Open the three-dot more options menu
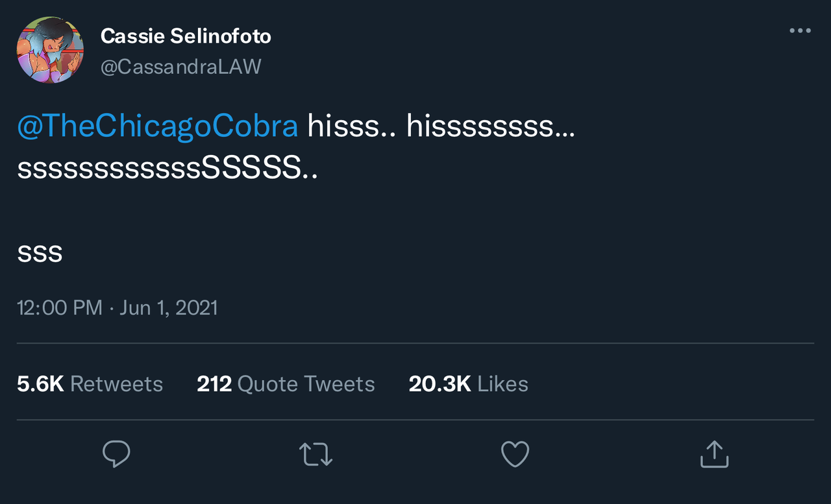Screen dimensions: 831x504 800,31
